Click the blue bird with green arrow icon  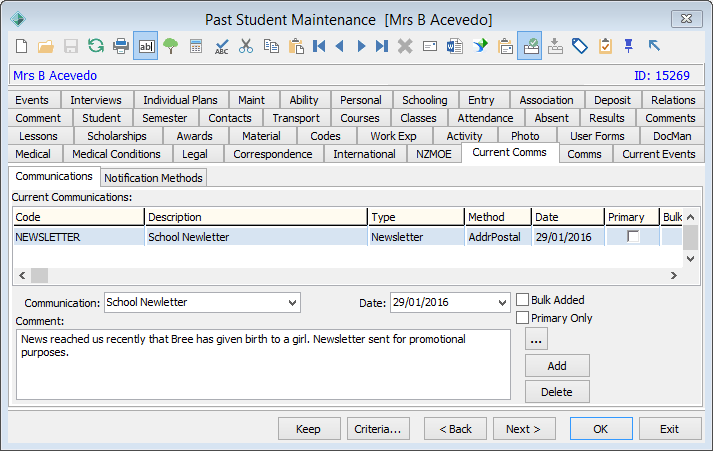480,46
